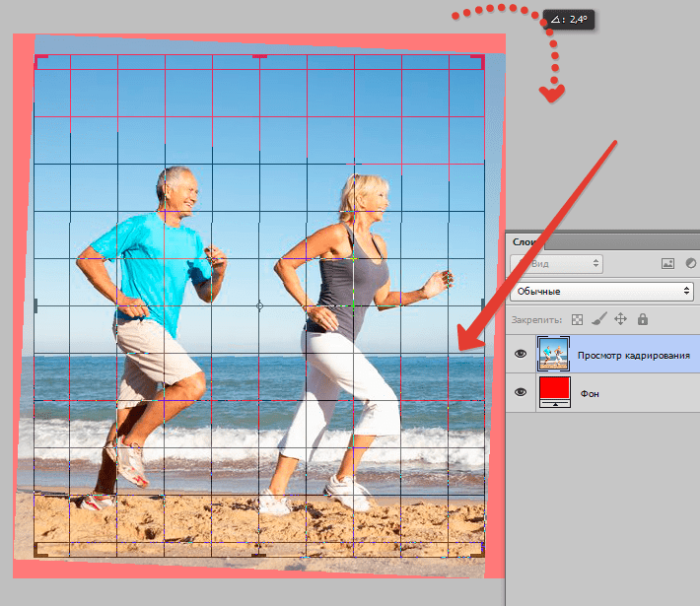
Task: Click the lock position move icon
Action: [x=620, y=319]
